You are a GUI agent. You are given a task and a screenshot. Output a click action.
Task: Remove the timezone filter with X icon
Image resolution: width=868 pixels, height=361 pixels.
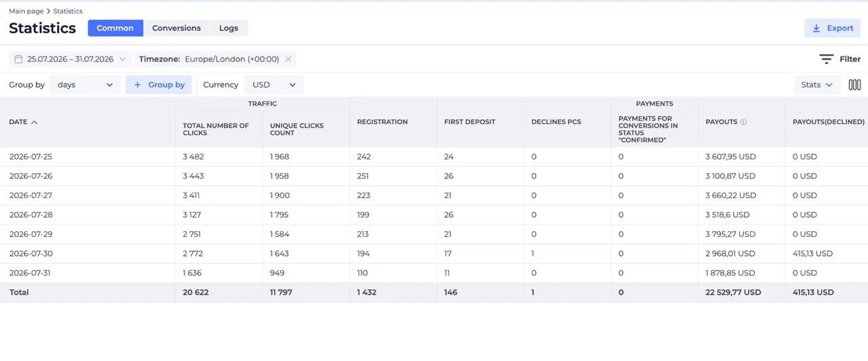(288, 59)
